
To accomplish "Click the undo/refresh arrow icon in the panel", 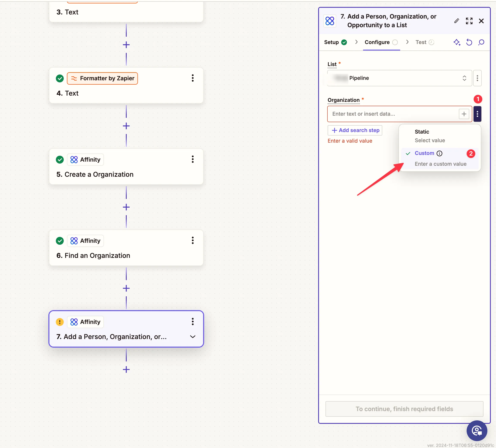I will tap(469, 42).
